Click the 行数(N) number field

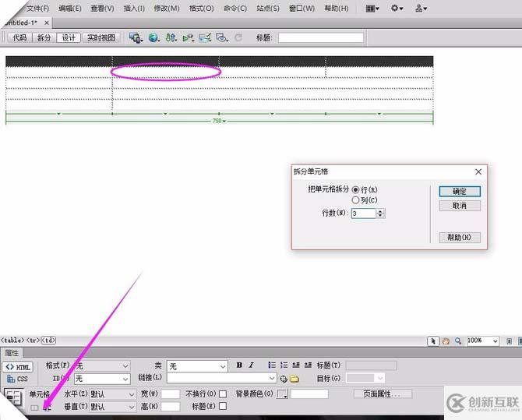364,214
